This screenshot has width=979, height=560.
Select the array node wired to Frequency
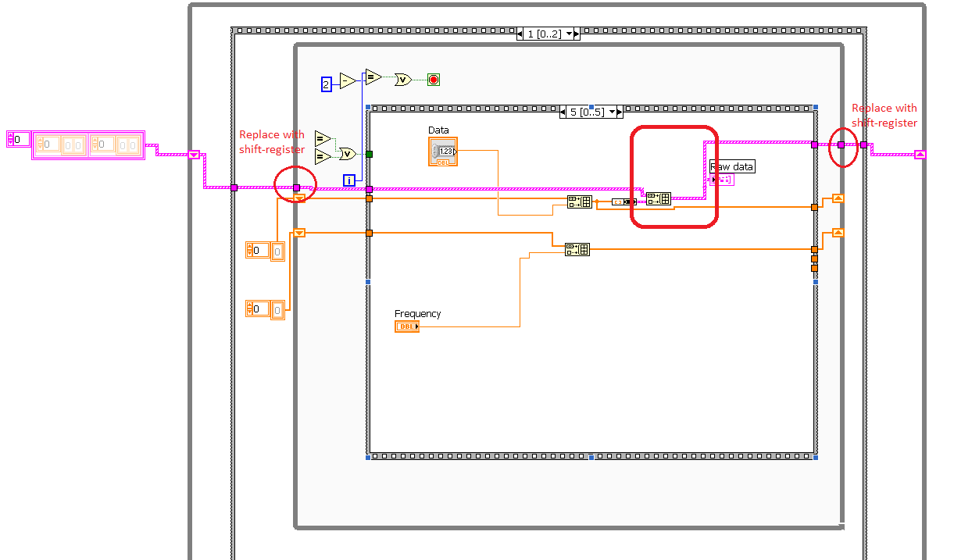[577, 249]
